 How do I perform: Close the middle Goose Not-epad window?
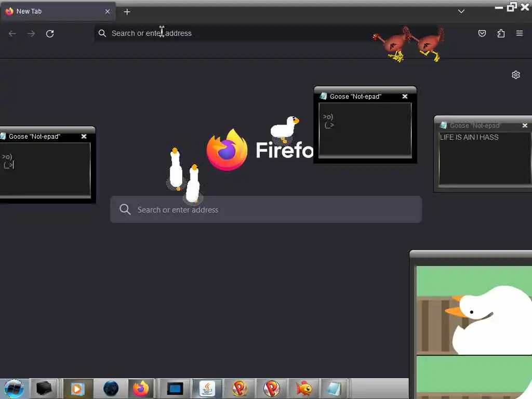(405, 97)
